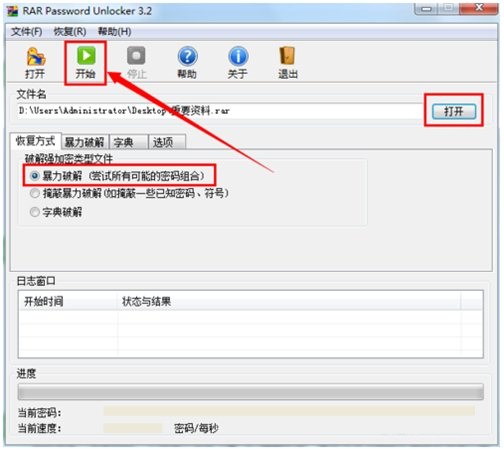
Task: Switch to the 选项 tab
Action: click(x=167, y=142)
